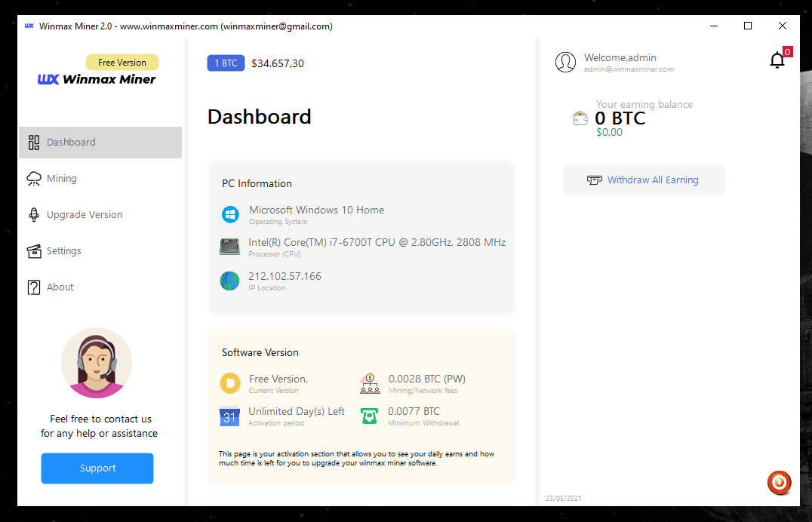Select the Dashboard sidebar icon
Image resolution: width=812 pixels, height=522 pixels.
32,142
